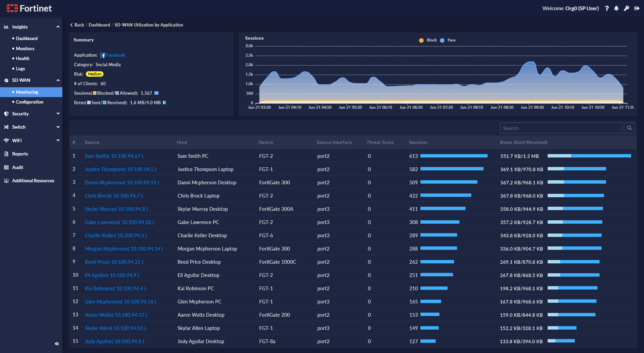The width and height of the screenshot is (644, 353).
Task: Click the Facebook application icon
Action: pos(103,55)
